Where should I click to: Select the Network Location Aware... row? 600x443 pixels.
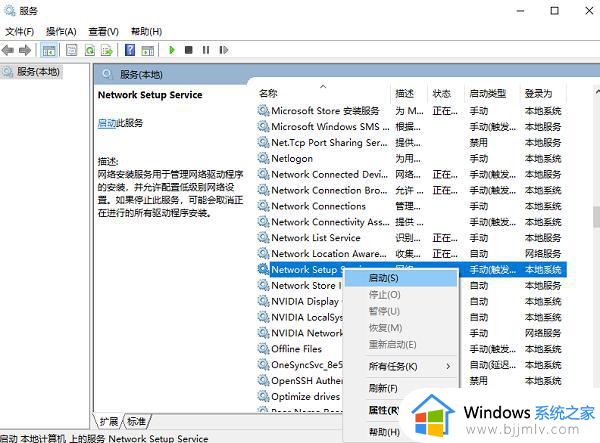[411, 254]
